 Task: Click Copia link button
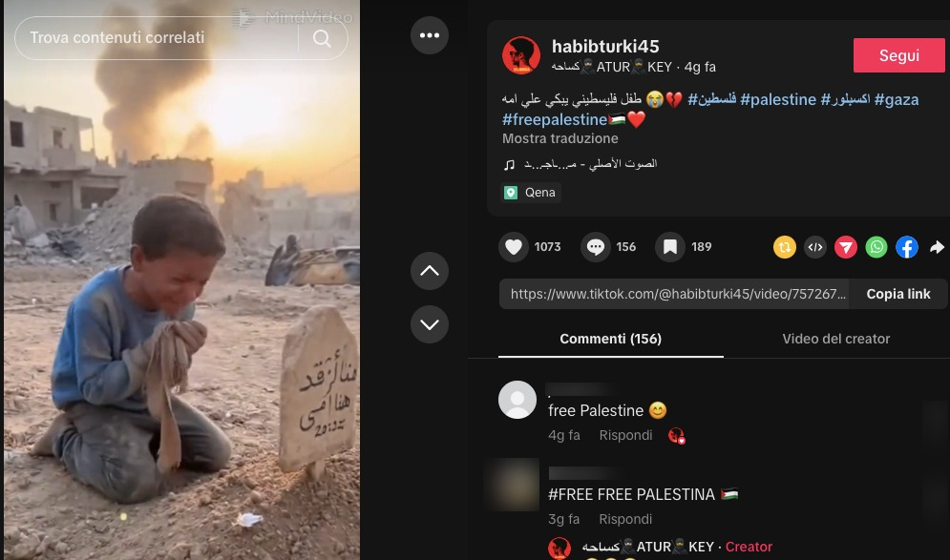[897, 294]
